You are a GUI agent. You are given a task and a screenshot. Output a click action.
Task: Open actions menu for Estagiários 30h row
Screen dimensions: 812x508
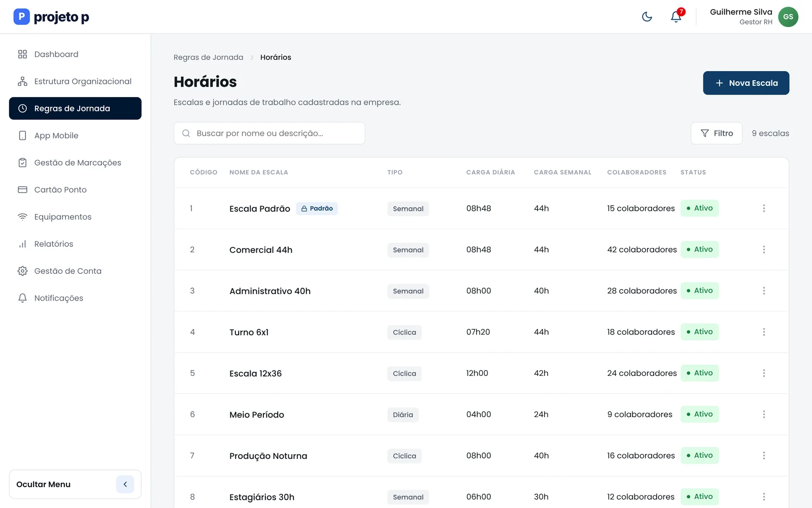click(764, 497)
